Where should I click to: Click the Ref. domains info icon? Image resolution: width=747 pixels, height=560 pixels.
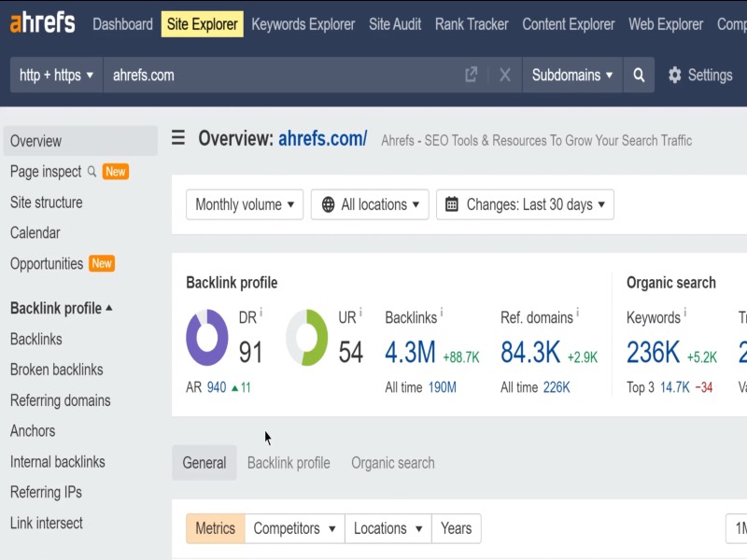[x=577, y=313]
